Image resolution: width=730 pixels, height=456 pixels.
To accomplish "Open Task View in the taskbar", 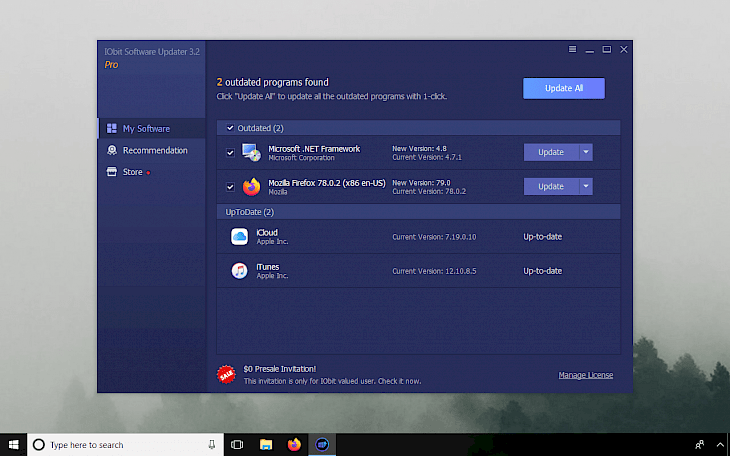I will pyautogui.click(x=237, y=445).
